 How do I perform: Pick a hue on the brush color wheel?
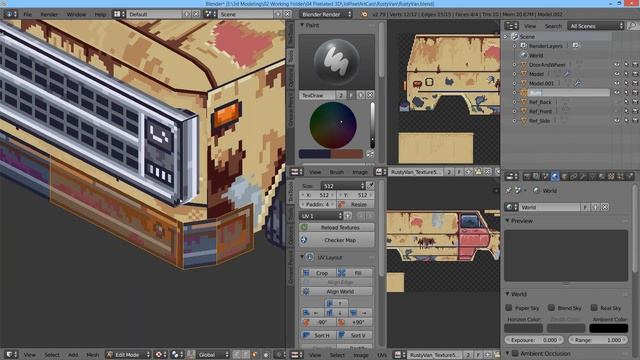[333, 125]
